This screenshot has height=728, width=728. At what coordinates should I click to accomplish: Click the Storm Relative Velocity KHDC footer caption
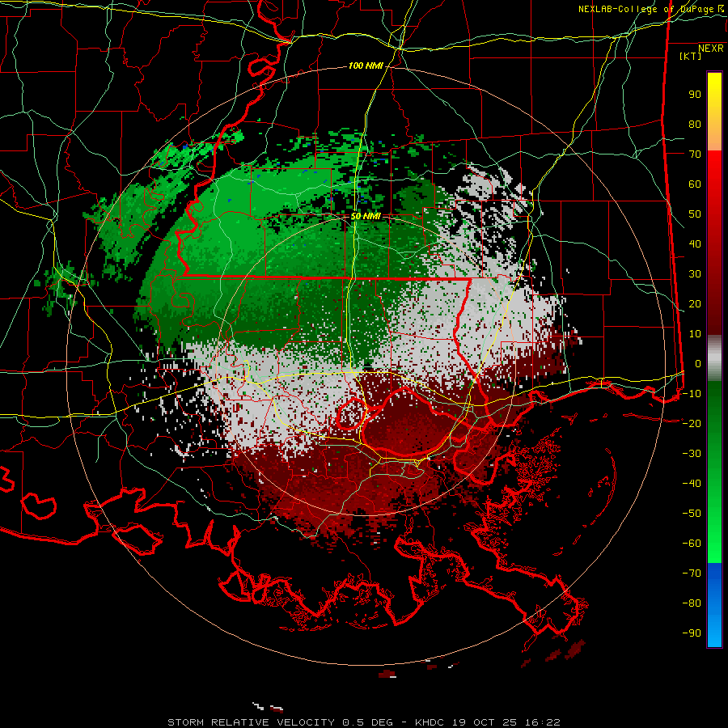point(363,722)
